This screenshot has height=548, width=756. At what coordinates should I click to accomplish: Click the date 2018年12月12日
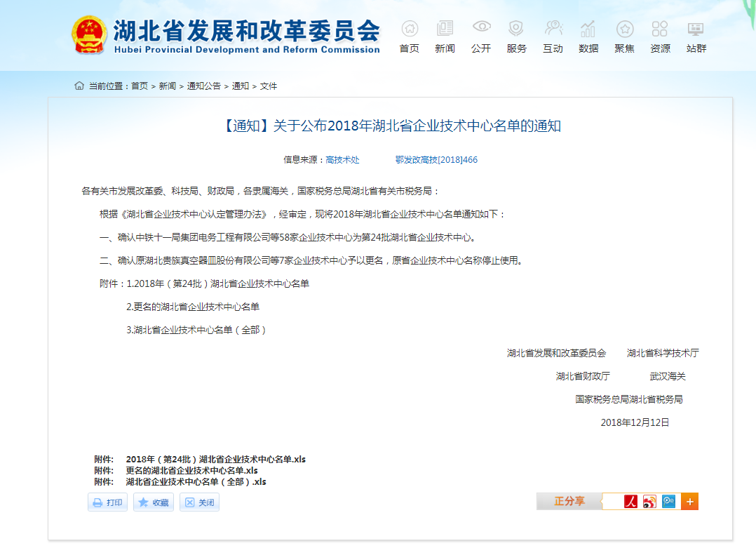click(635, 422)
